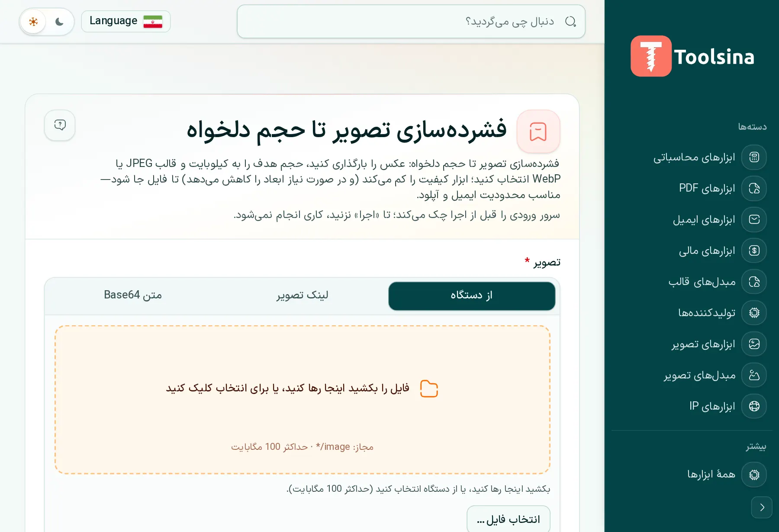This screenshot has width=779, height=532.
Task: Open مبدل‌های قالب sidebar icon
Action: [754, 282]
